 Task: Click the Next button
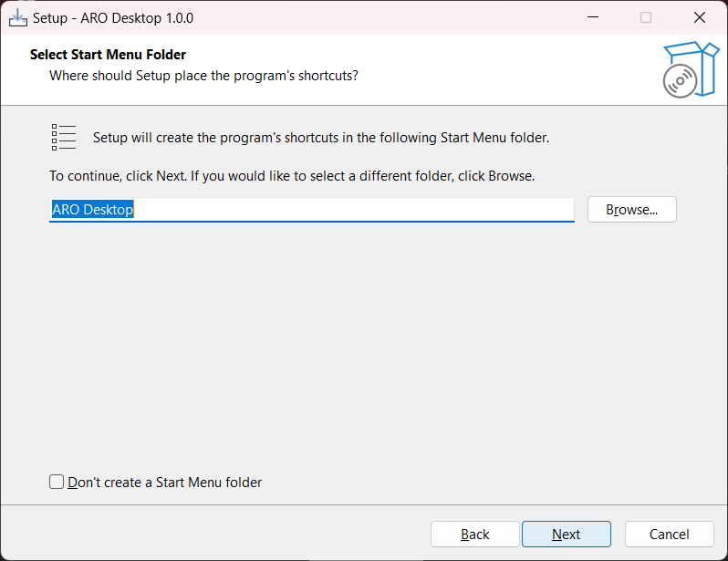(x=566, y=534)
